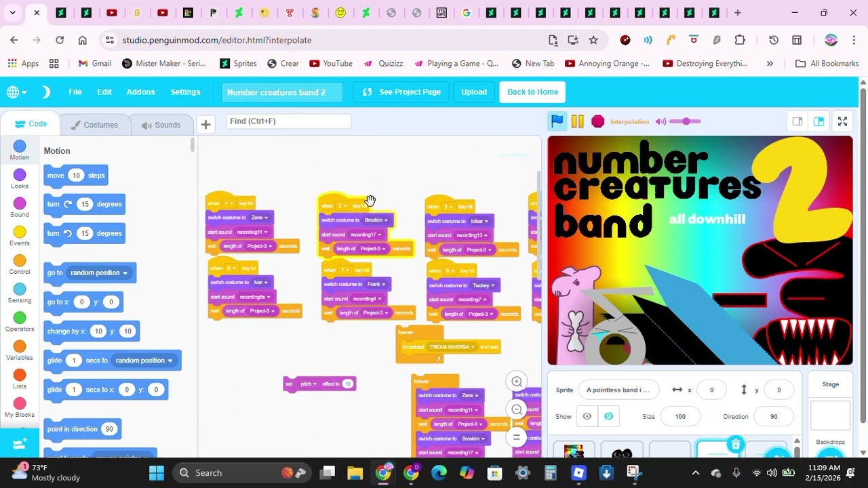
Task: Zoom out the code workspace
Action: click(x=517, y=409)
